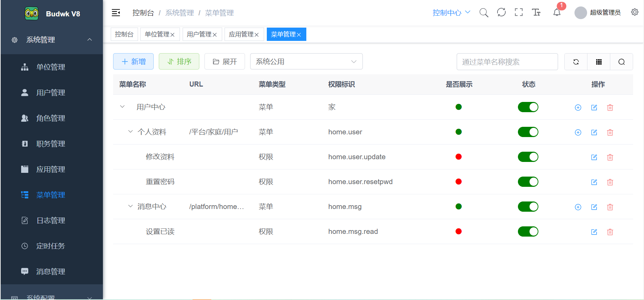Edit the 消息中心 menu row
The width and height of the screenshot is (644, 300).
pyautogui.click(x=594, y=207)
